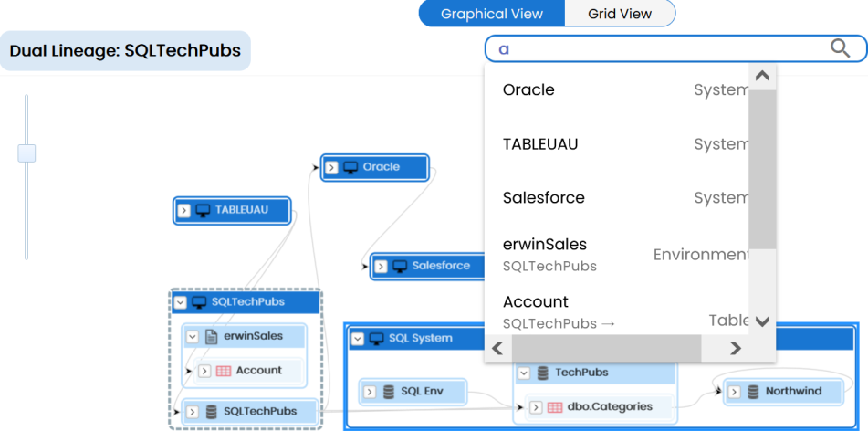
Task: Click dropdown scroll up arrow
Action: (x=762, y=77)
